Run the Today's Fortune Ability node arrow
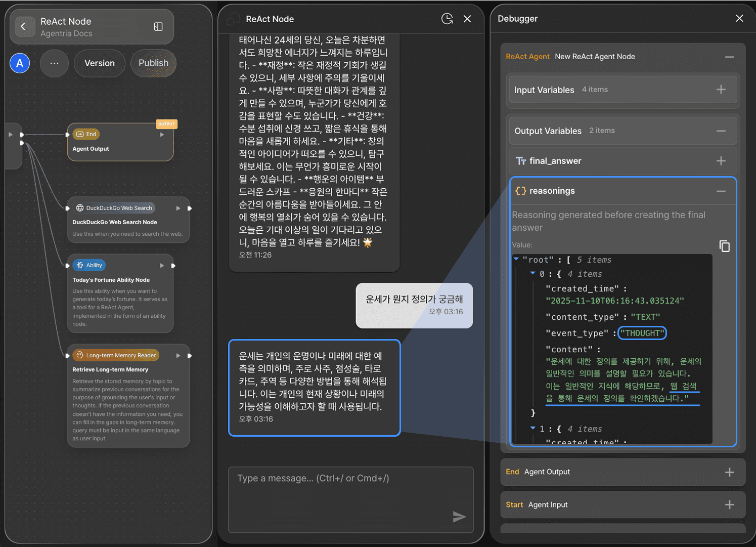756x547 pixels. click(162, 265)
